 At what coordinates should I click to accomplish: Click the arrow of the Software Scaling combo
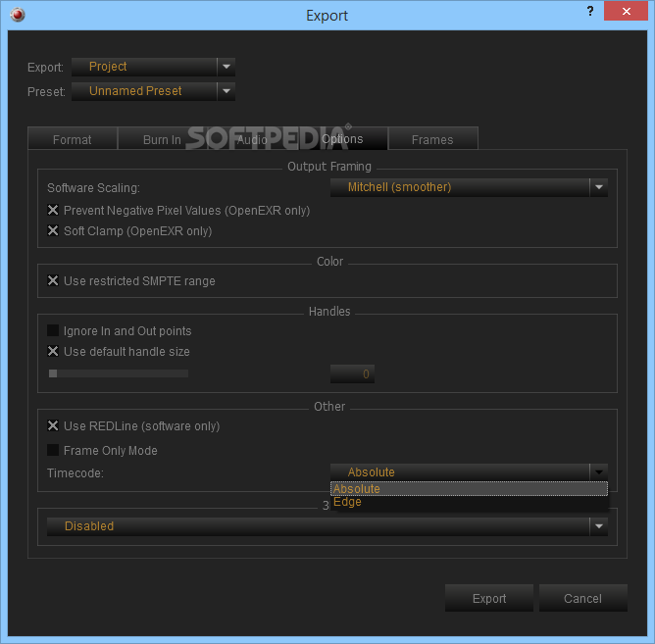598,187
